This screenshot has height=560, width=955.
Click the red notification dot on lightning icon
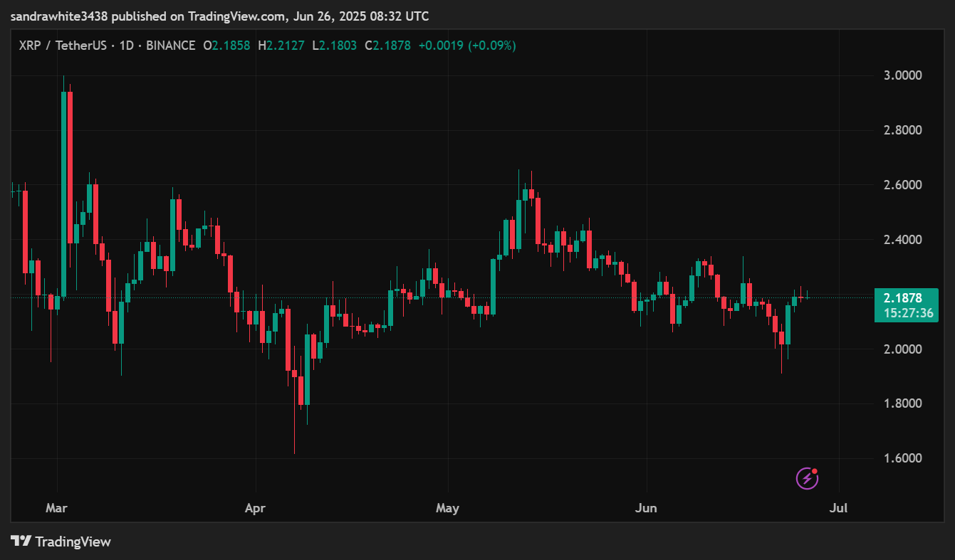pos(815,472)
